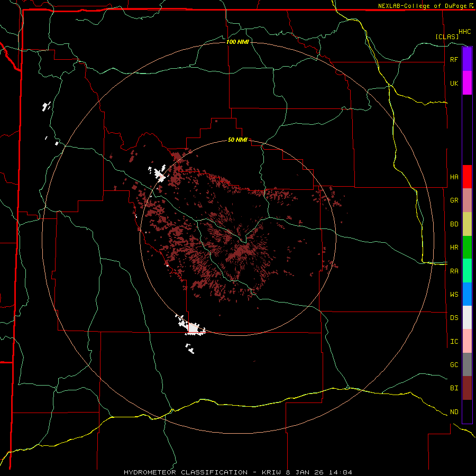Click the 50 NMI range ring label

(x=237, y=140)
